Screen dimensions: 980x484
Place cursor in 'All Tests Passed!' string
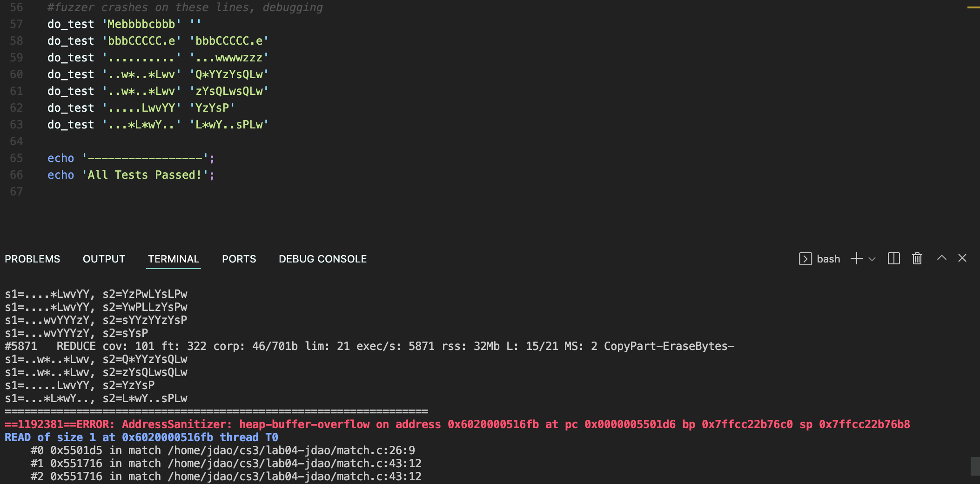pyautogui.click(x=144, y=175)
